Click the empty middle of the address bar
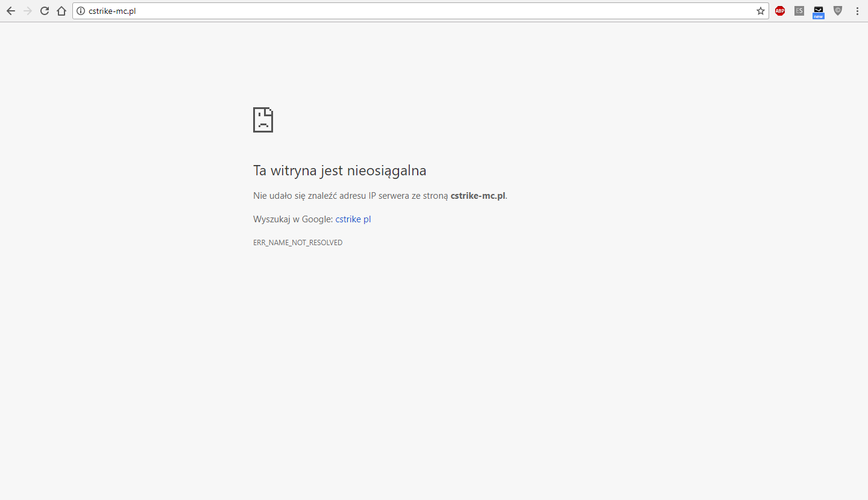The image size is (868, 500). (422, 11)
